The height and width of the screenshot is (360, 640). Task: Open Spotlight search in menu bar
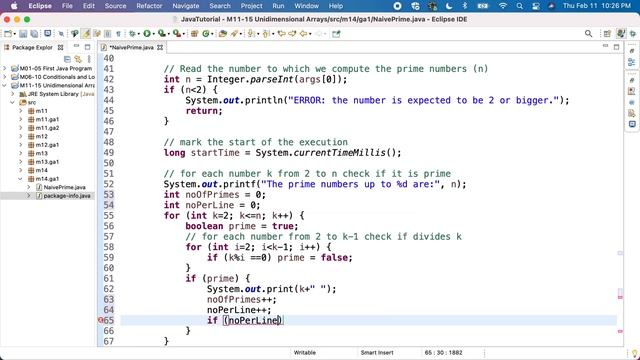[519, 6]
